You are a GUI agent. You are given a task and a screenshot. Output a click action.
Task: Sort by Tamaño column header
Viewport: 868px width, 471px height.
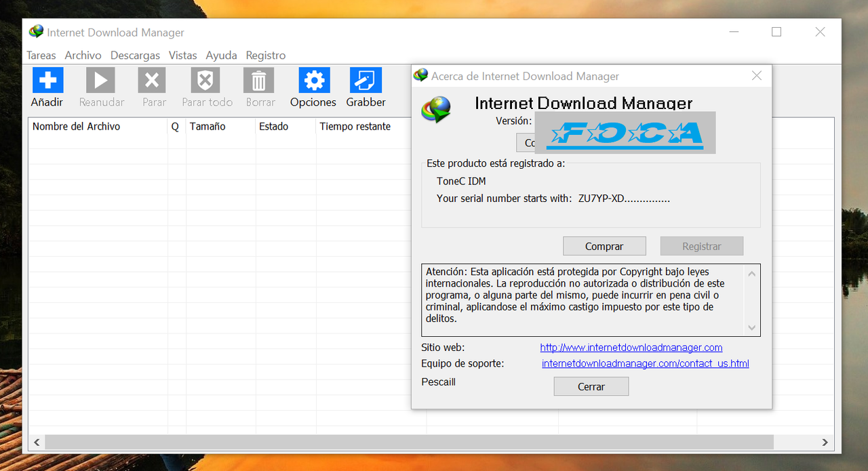[221, 127]
